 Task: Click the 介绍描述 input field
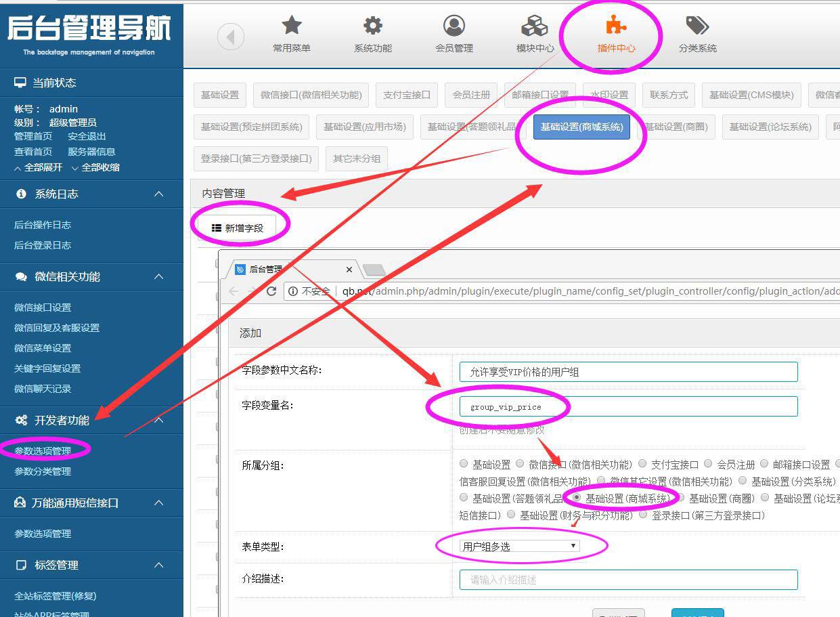tap(628, 580)
